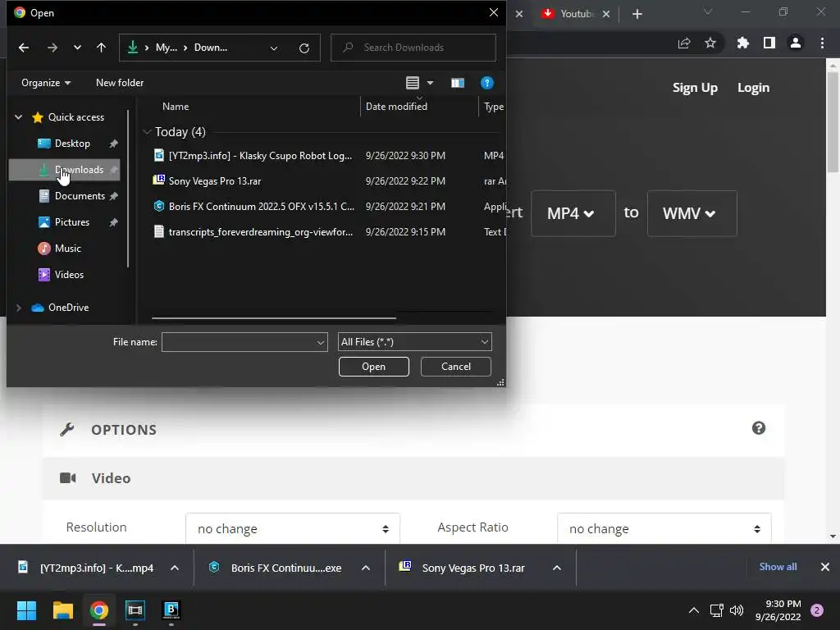This screenshot has width=840, height=630.
Task: Click the File name input box
Action: coord(239,342)
